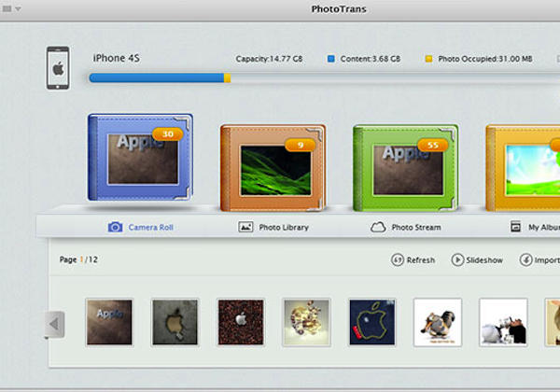The image size is (560, 392).
Task: Select the first Apple text wallpaper thumbnail
Action: (x=109, y=322)
